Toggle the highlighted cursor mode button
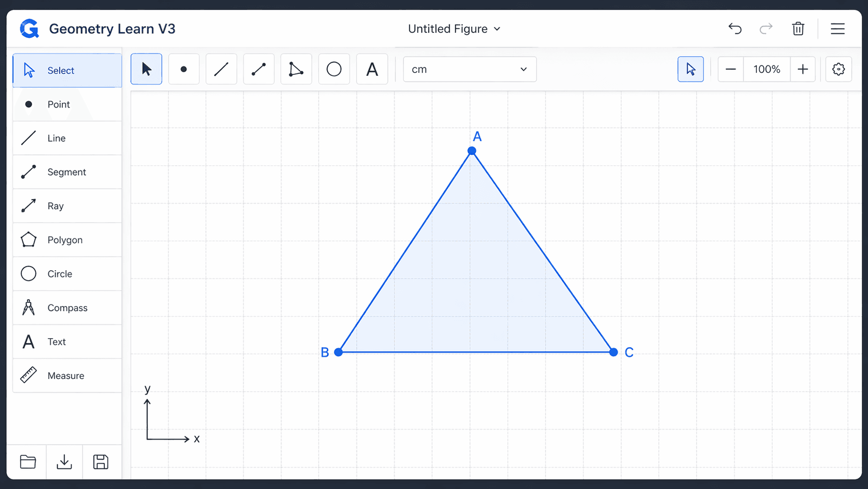 (x=690, y=69)
